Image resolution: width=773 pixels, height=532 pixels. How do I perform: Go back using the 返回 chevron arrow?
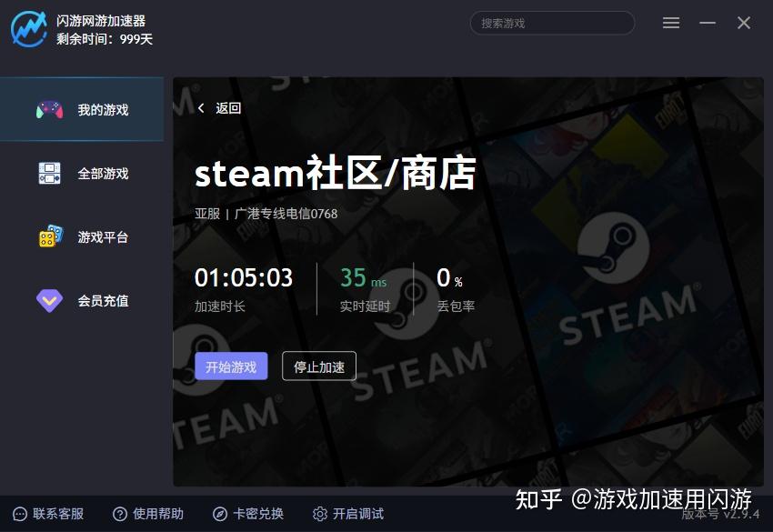pos(201,108)
